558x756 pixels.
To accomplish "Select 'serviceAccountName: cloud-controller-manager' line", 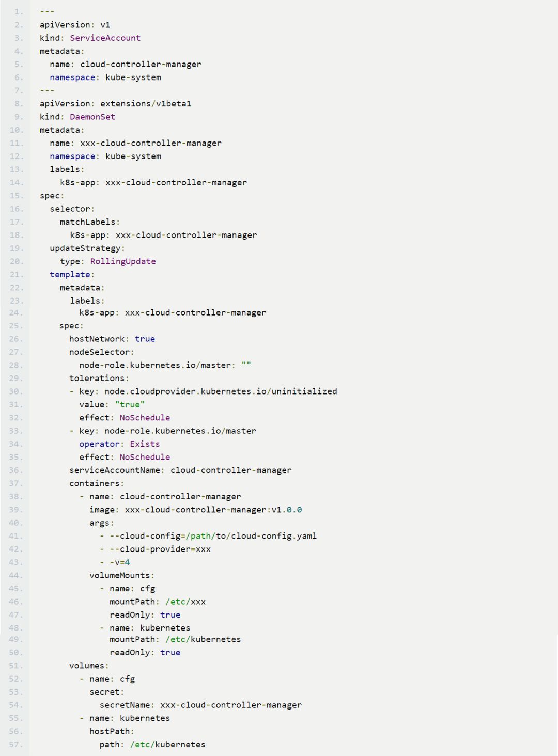I will coord(180,470).
